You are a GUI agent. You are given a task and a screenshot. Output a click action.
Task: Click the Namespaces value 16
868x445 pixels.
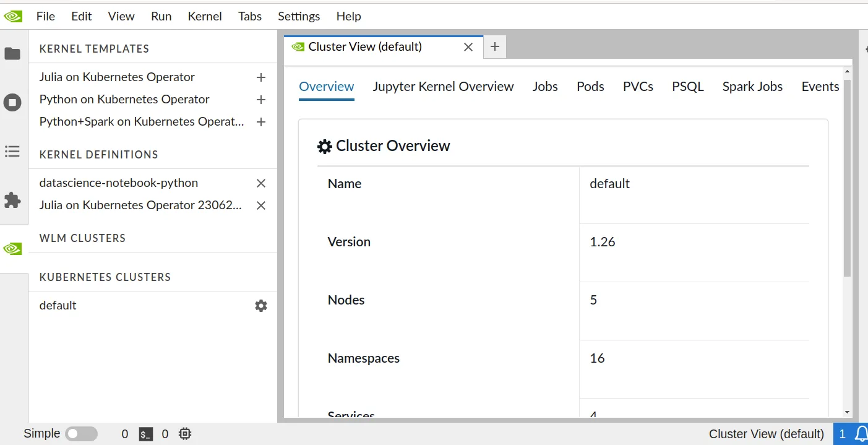(597, 358)
